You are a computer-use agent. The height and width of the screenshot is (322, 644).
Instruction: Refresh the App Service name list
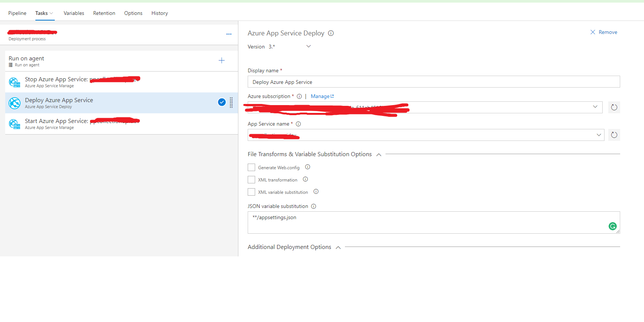click(x=614, y=135)
